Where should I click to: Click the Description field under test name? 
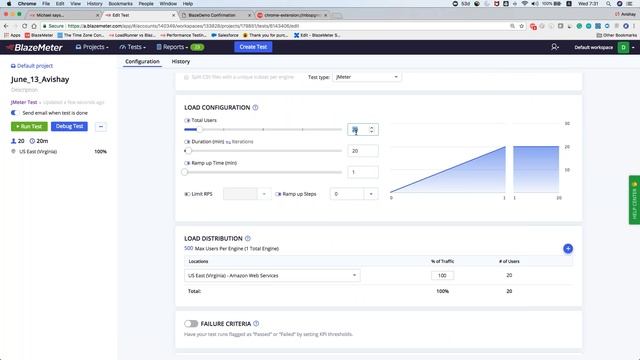24,90
